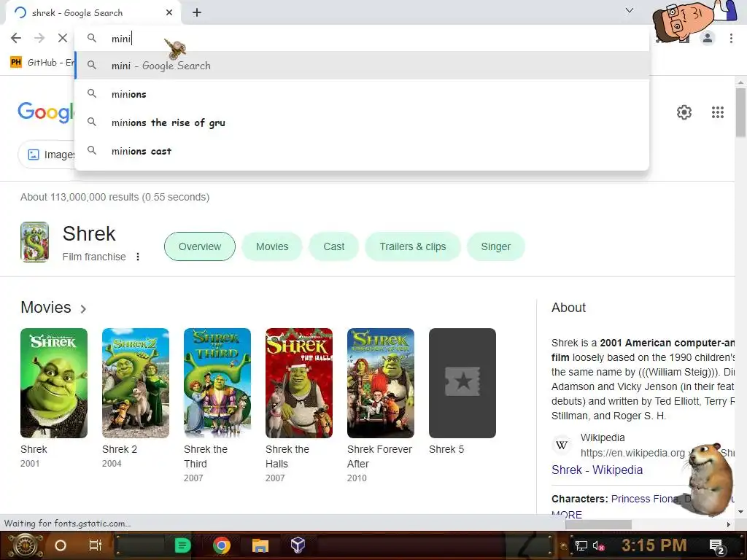Screen dimensions: 747x560
Task: Click the vertical scrollbar thumb
Action: click(740, 112)
